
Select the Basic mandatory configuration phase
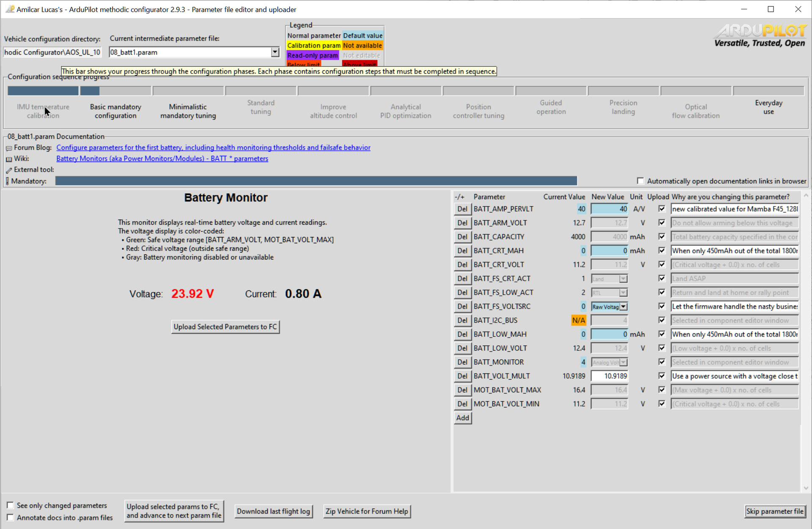click(115, 111)
